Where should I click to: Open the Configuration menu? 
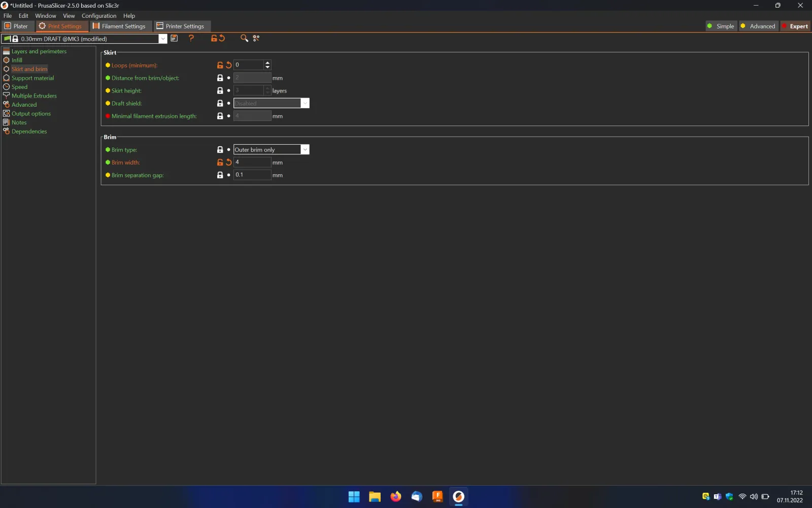(99, 16)
